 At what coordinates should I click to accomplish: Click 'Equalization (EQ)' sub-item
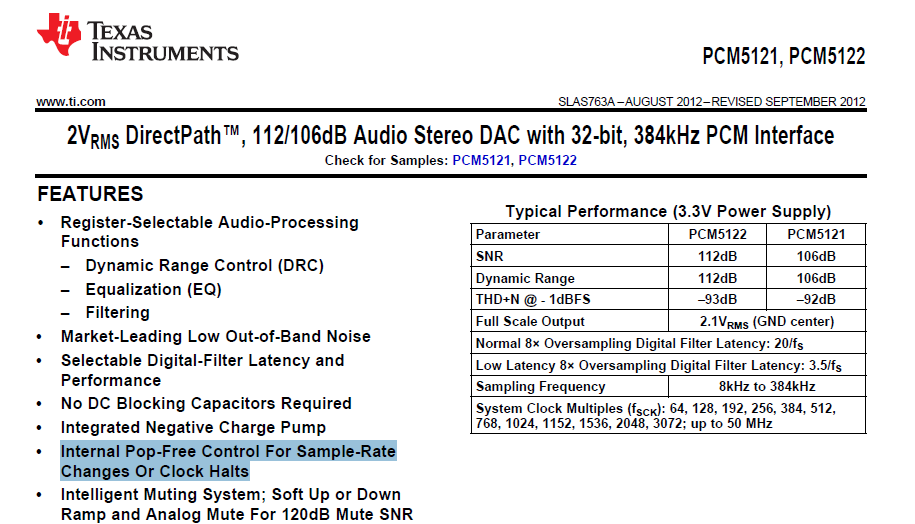tap(153, 289)
